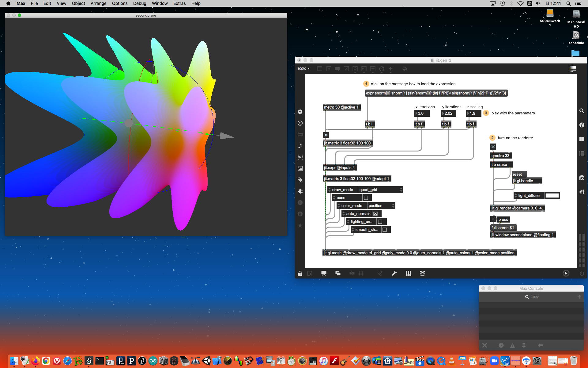588x368 pixels.
Task: Show the piano keyboard icon in toolbar
Action: (408, 273)
